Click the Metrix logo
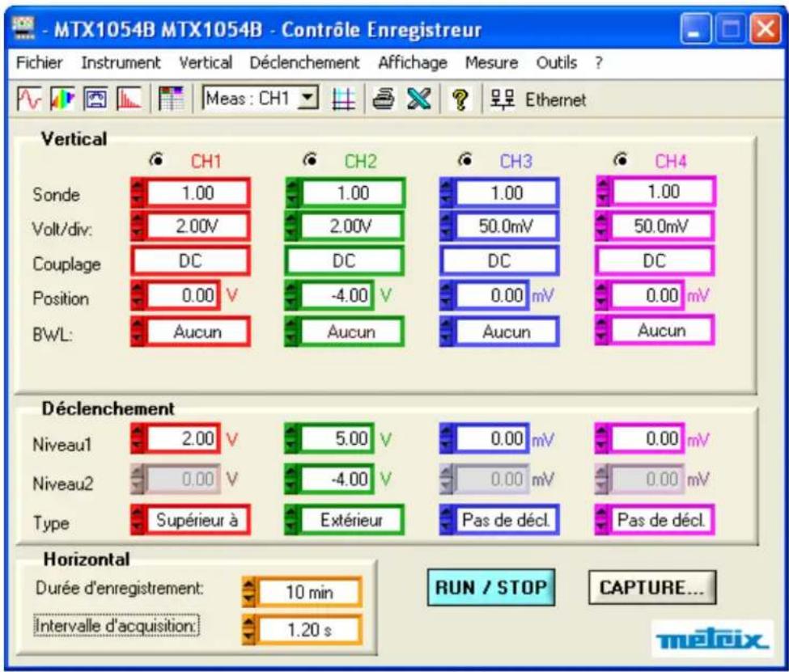This screenshot has height=672, width=789. coord(712,640)
